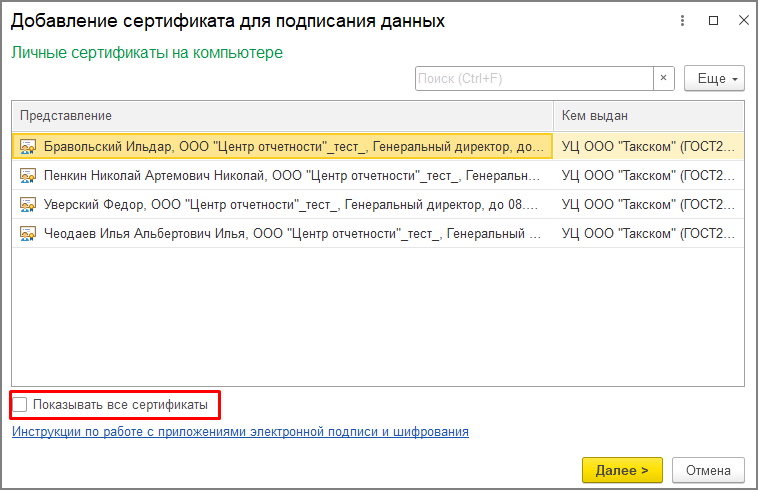Screen dimensions: 758x490
Task: Select the Бравольский Ильдар certificate row
Action: [378, 146]
